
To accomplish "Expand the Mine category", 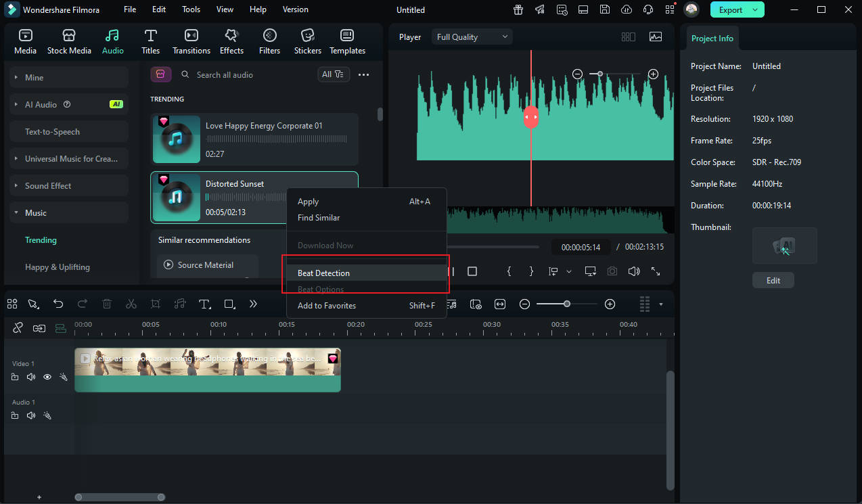I will pos(69,78).
